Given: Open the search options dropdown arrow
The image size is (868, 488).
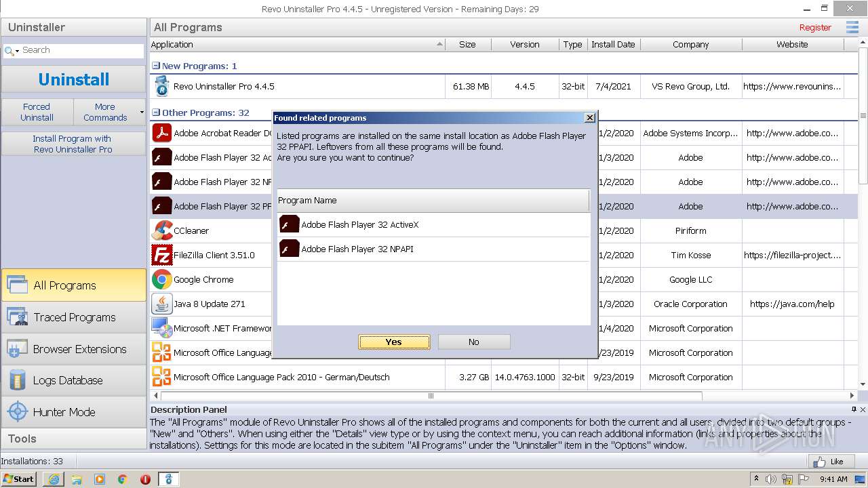Looking at the screenshot, I should [x=18, y=52].
